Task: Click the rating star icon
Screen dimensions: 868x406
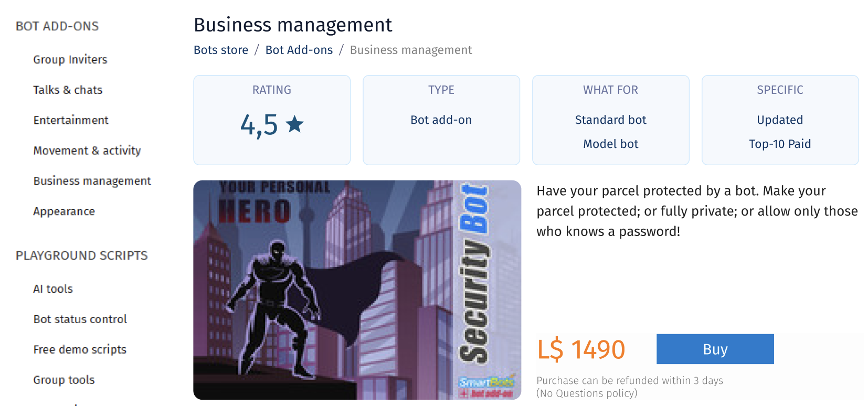Action: click(294, 124)
